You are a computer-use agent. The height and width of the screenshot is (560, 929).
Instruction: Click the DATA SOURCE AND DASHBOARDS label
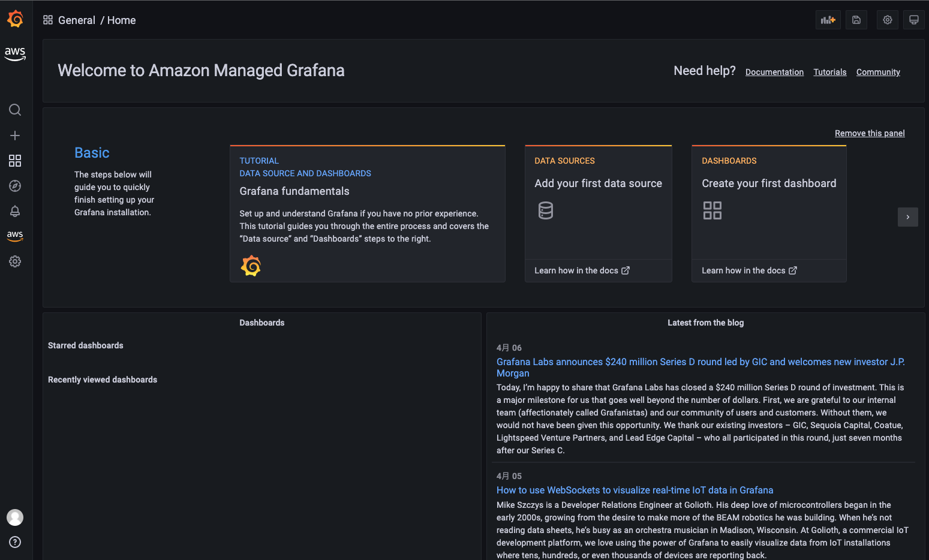[x=305, y=173]
